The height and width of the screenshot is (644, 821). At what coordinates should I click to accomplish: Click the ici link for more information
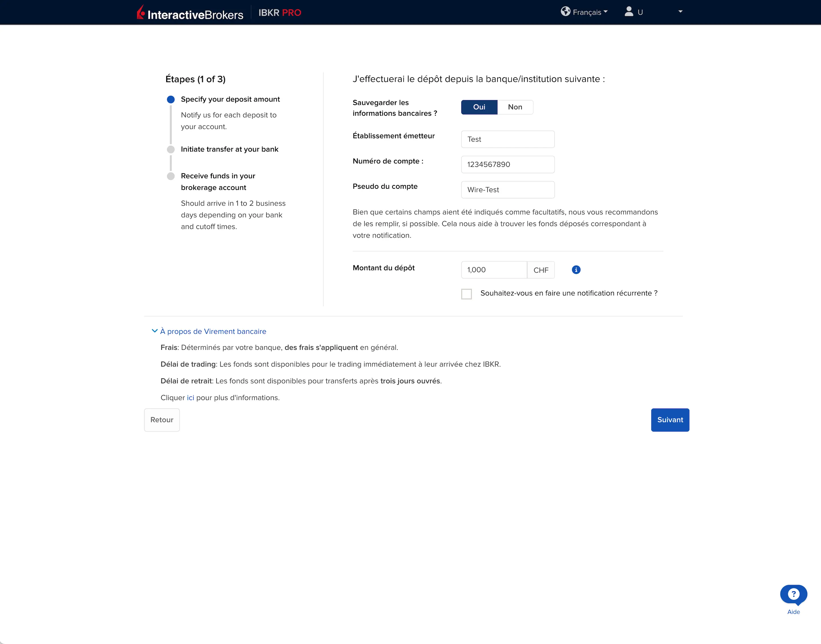coord(191,398)
